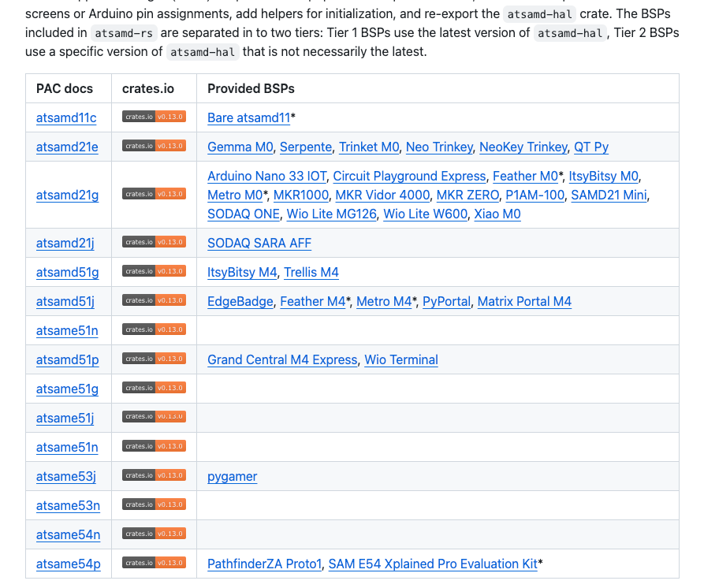
Task: Click crates.io badge in atsame53n row
Action: [154, 504]
